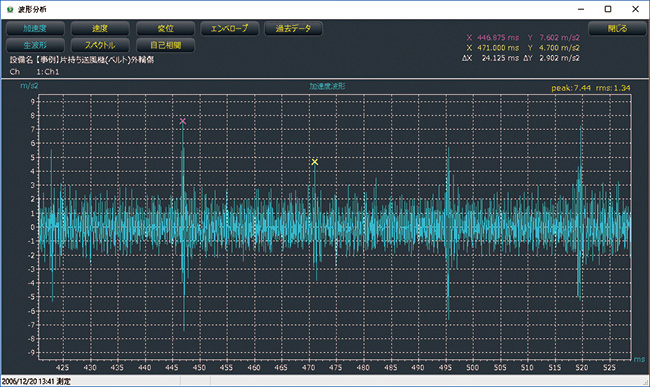
Task: Show the 自己相関 autocorrelation view
Action: coord(165,45)
